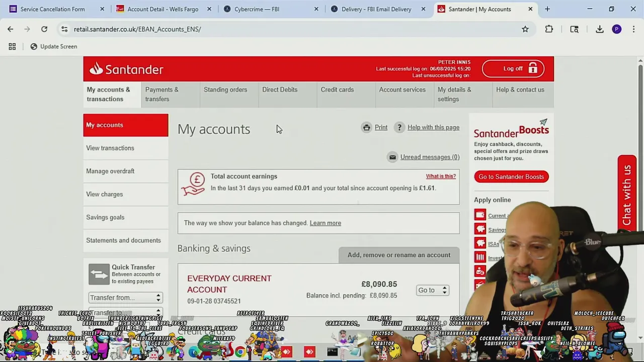644x362 pixels.
Task: Click the total earnings hand-and-pound icon
Action: 193,185
